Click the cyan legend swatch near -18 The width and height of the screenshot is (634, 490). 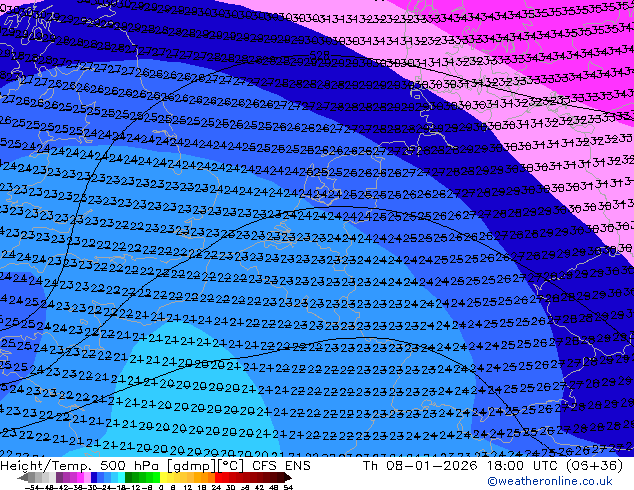pyautogui.click(x=121, y=478)
